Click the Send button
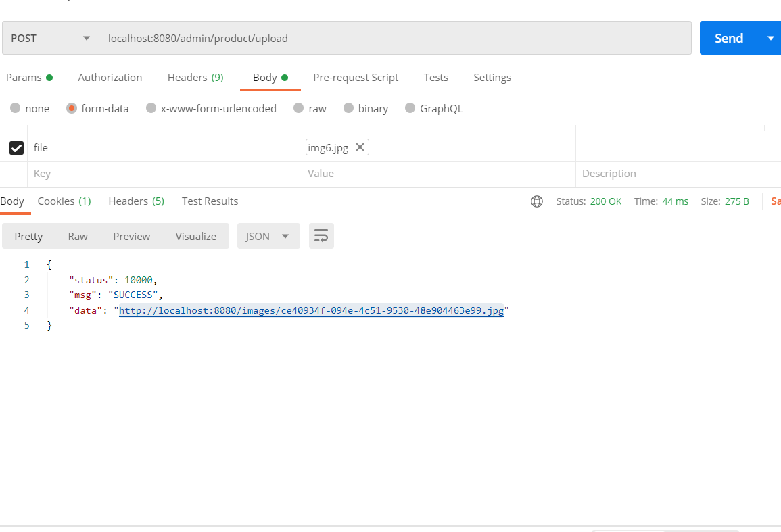The image size is (781, 532). click(729, 38)
